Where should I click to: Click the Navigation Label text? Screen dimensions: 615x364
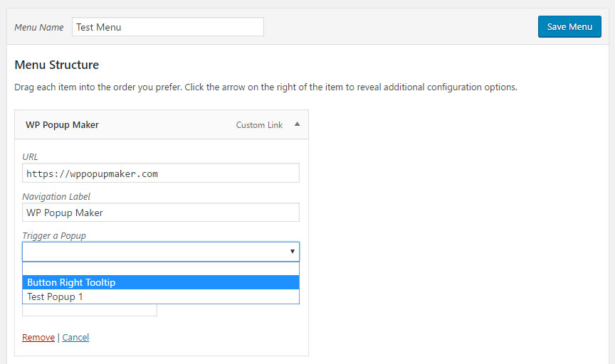click(x=56, y=197)
